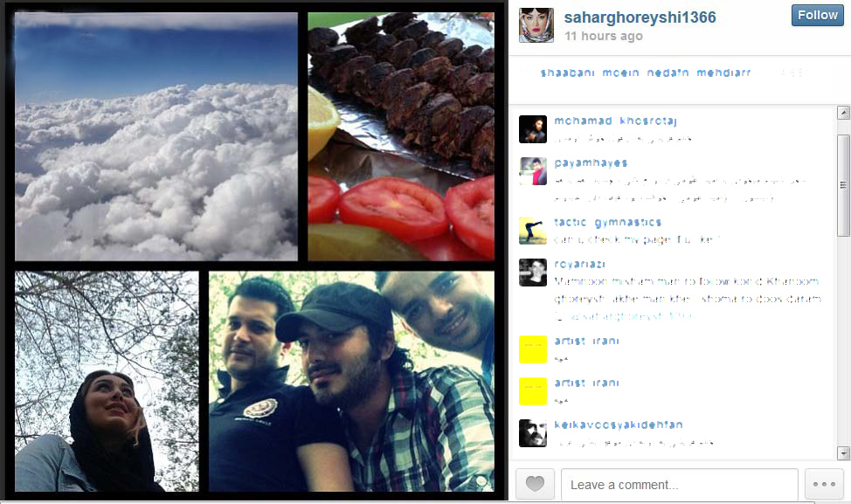Image resolution: width=851 pixels, height=504 pixels.
Task: Open payamhayes commenter avatar
Action: (x=532, y=171)
